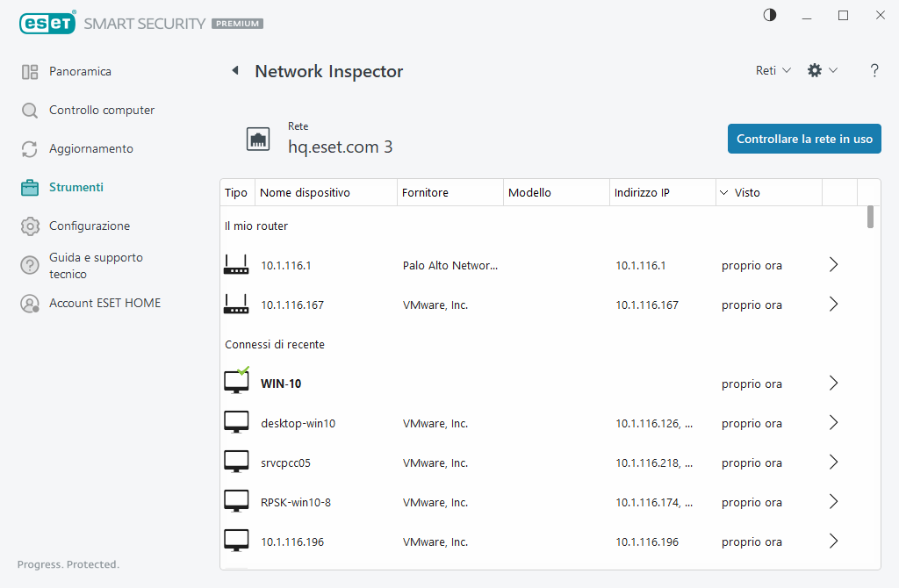Select the router icon for 10.1.116.1

tap(236, 264)
